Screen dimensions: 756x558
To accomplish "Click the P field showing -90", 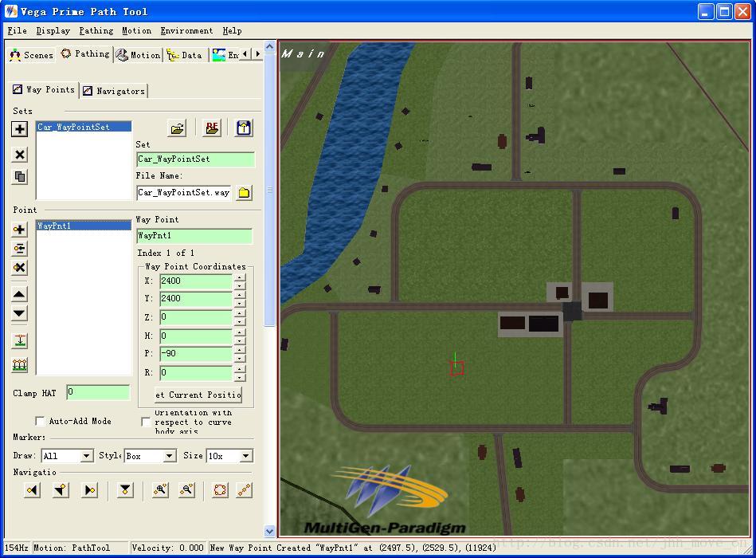I will pyautogui.click(x=196, y=353).
